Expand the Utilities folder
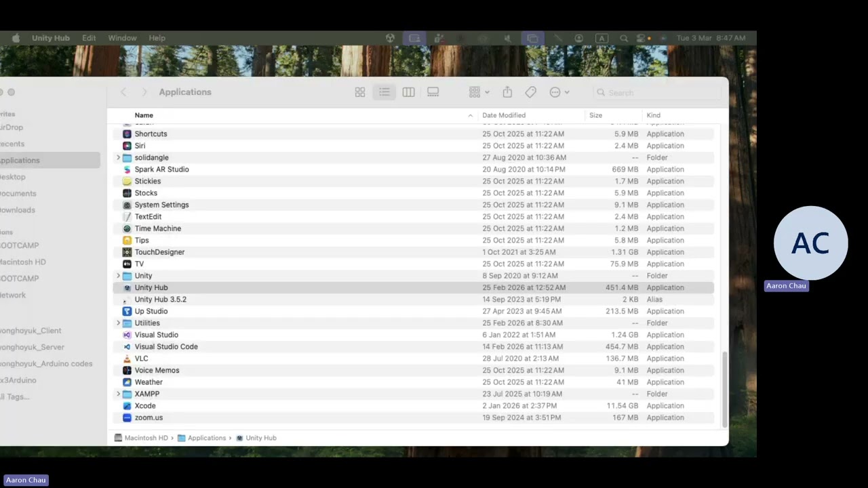The height and width of the screenshot is (488, 868). click(118, 323)
